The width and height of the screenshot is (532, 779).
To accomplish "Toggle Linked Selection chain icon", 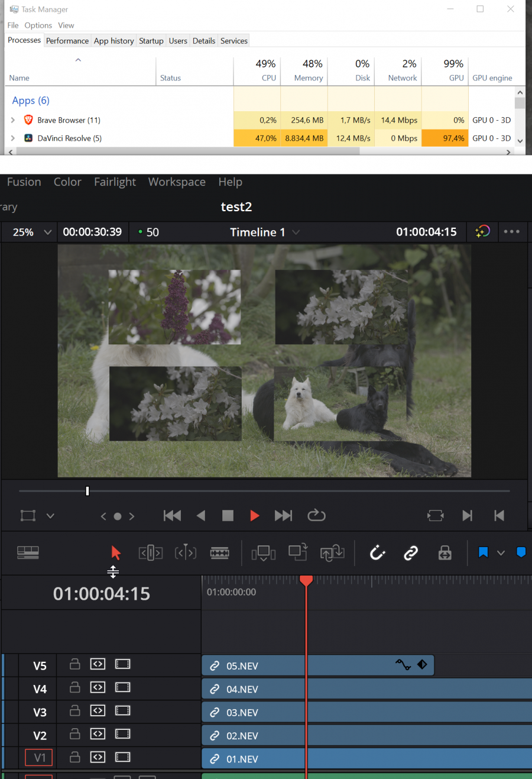I will [x=411, y=552].
